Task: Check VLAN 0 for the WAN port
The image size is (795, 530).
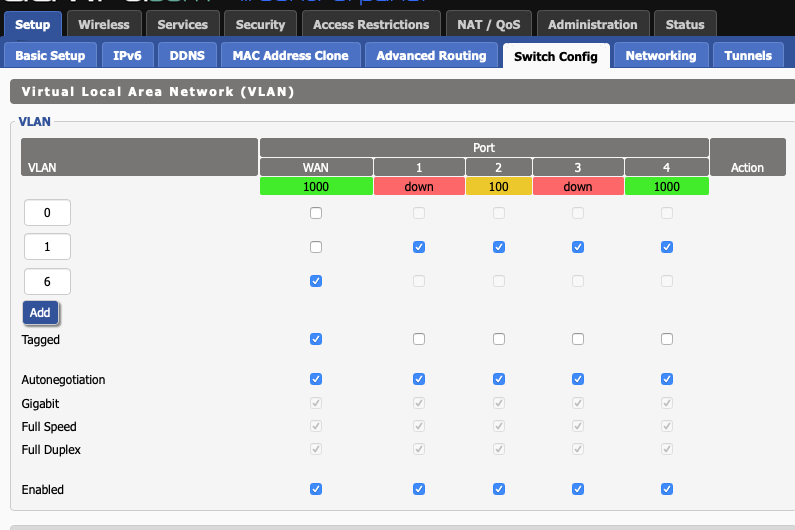Action: [316, 213]
